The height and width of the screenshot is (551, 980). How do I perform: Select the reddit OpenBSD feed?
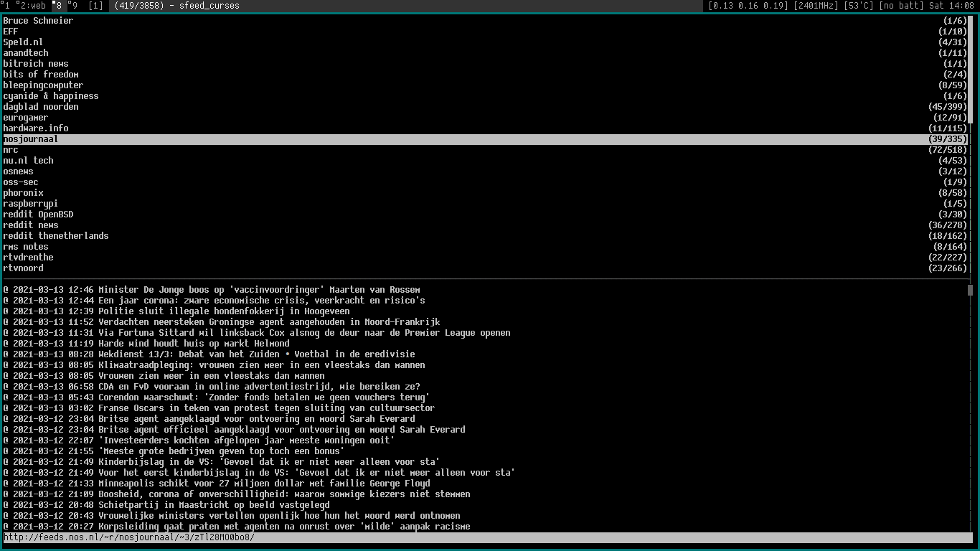(x=38, y=215)
